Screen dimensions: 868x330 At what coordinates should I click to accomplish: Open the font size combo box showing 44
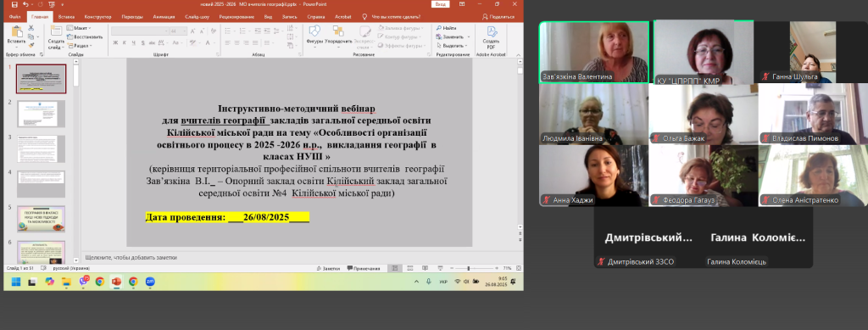(x=178, y=31)
